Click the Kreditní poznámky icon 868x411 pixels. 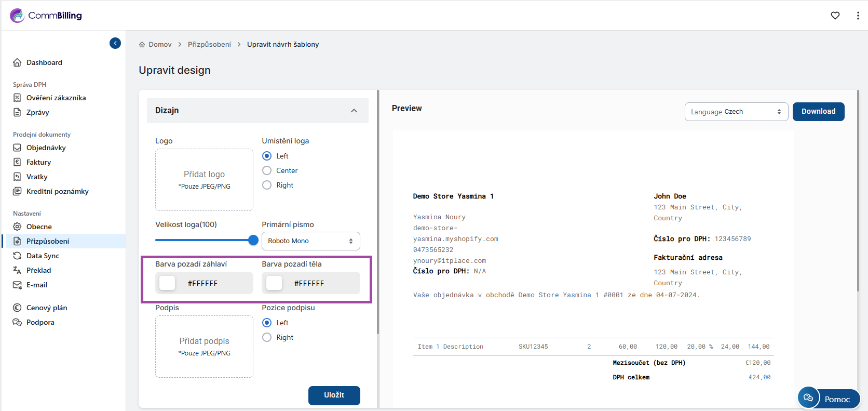(x=17, y=191)
